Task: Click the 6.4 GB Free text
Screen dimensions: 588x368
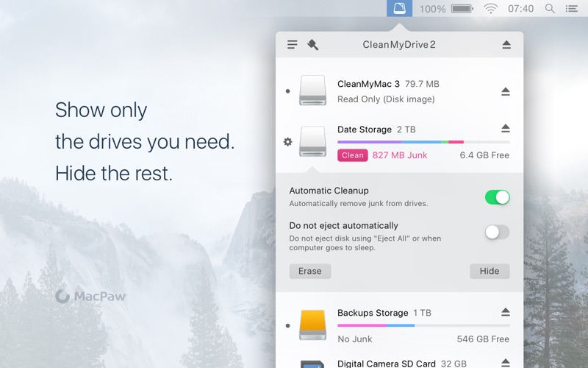Action: 484,155
